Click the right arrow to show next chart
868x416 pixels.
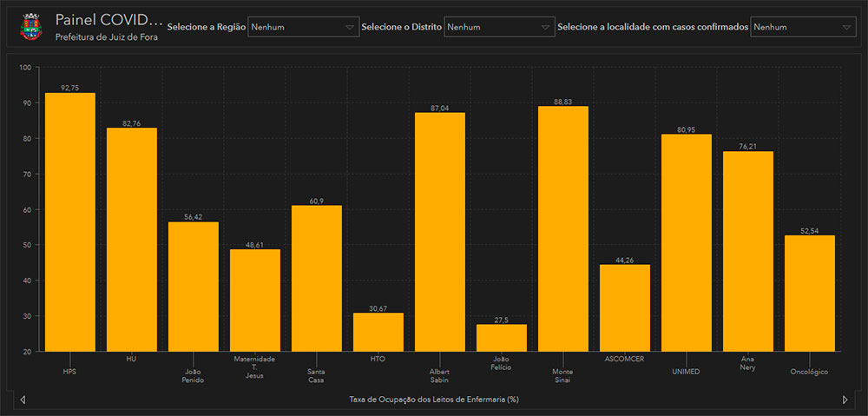tap(845, 399)
